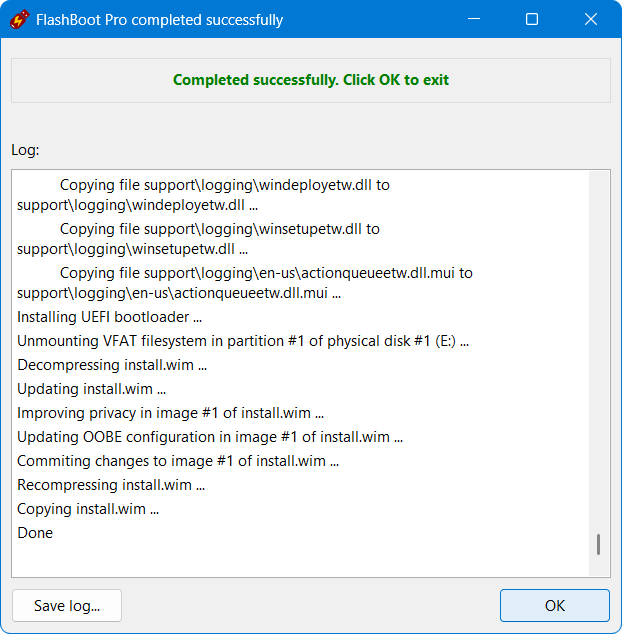Click the Updating OOBE configuration line

click(x=210, y=437)
